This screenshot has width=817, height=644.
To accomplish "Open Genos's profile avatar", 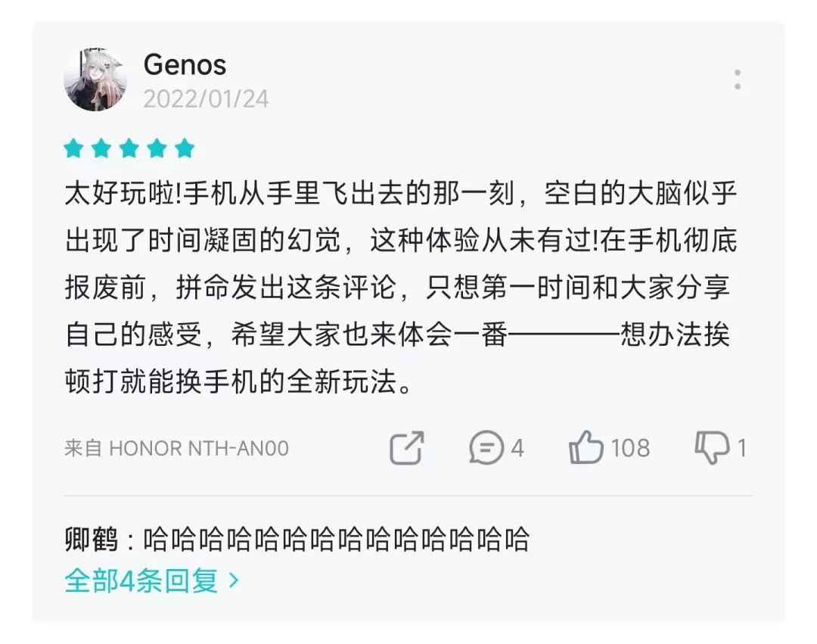I will tap(95, 80).
